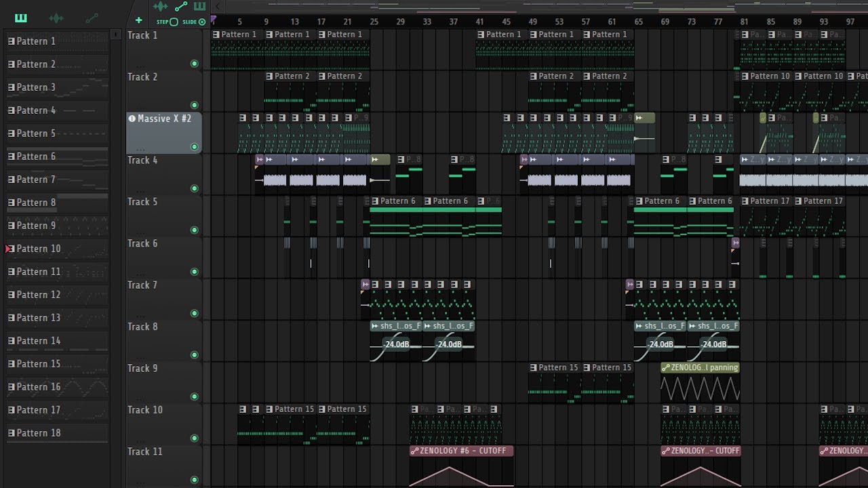Select the Track 6 header
This screenshot has width=868, height=488.
[163, 258]
